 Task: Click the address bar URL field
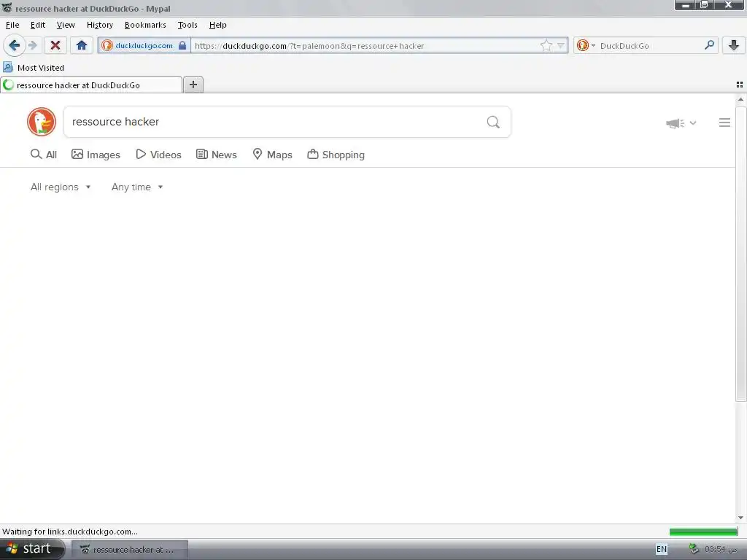click(x=365, y=46)
